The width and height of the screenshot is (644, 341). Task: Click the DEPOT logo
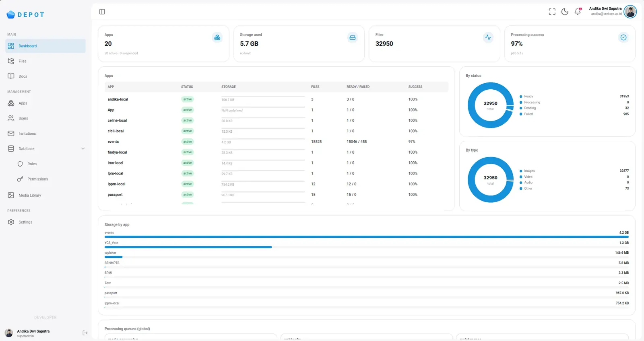[25, 15]
